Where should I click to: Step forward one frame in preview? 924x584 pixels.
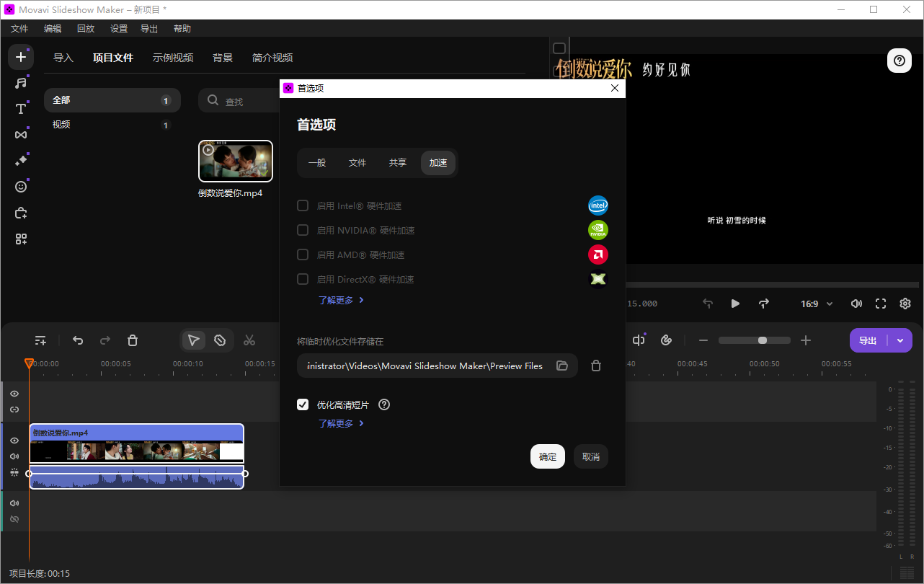click(764, 304)
